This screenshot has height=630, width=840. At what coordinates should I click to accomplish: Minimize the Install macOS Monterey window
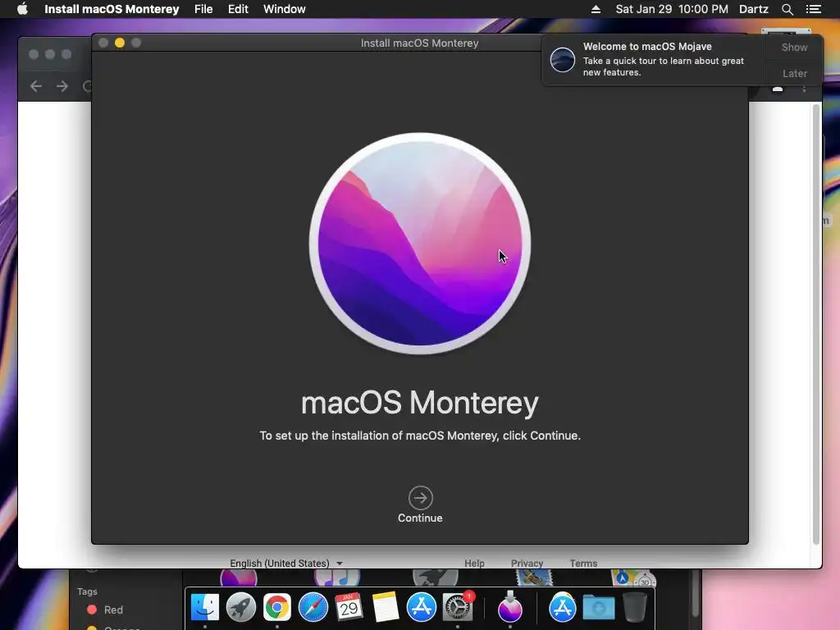tap(120, 43)
